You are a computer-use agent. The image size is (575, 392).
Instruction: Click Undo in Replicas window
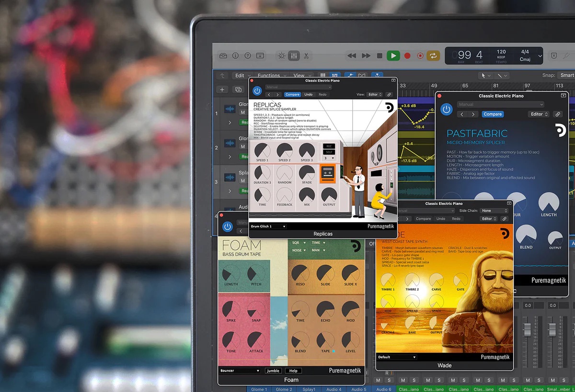click(x=309, y=94)
